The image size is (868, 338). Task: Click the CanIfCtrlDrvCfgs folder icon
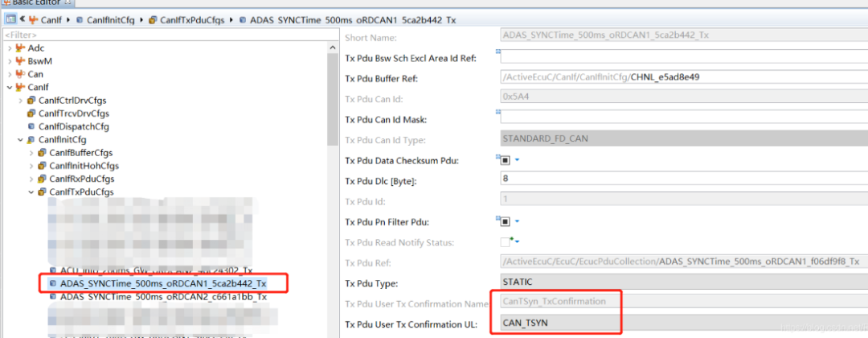pyautogui.click(x=31, y=101)
